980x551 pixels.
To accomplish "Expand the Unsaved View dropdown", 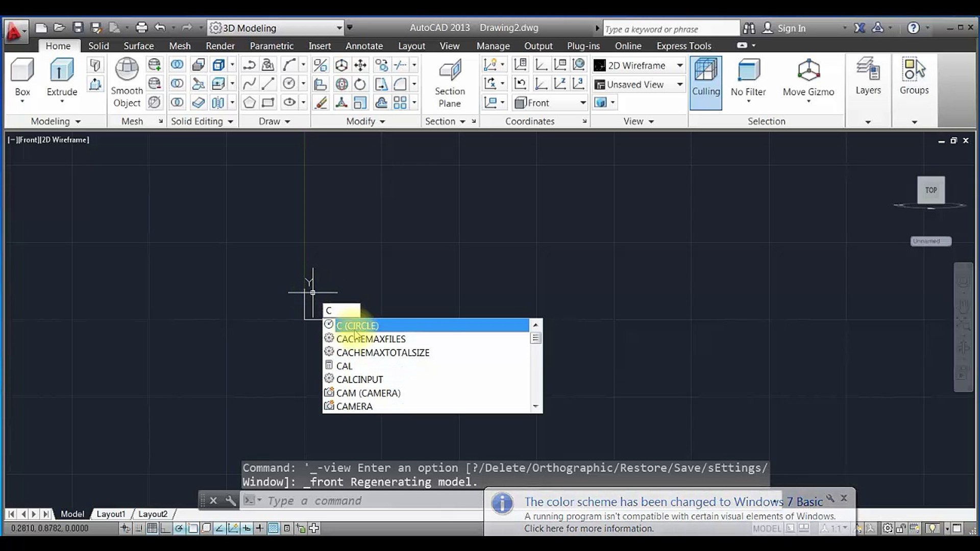I will (x=680, y=85).
